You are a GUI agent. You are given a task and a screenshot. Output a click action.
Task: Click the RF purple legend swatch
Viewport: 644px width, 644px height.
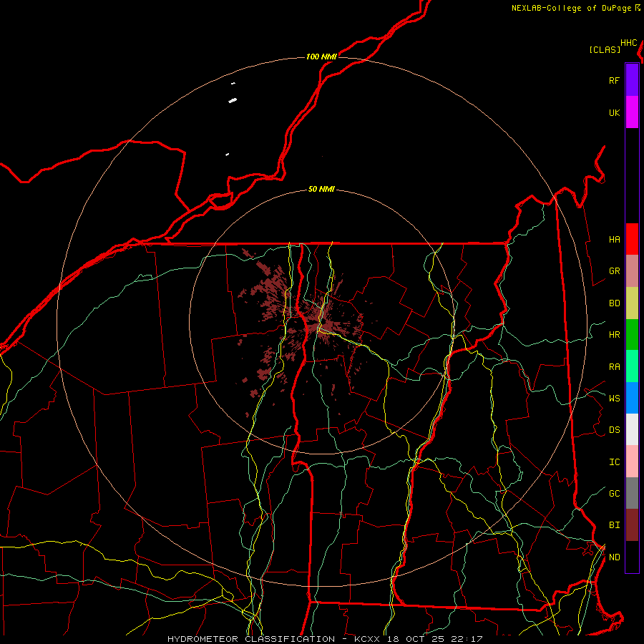click(x=632, y=80)
